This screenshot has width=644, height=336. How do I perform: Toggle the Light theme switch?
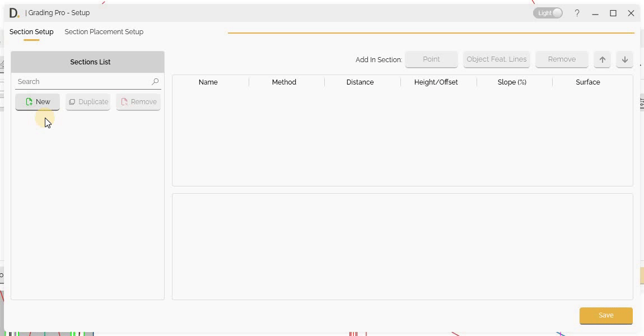click(x=548, y=13)
